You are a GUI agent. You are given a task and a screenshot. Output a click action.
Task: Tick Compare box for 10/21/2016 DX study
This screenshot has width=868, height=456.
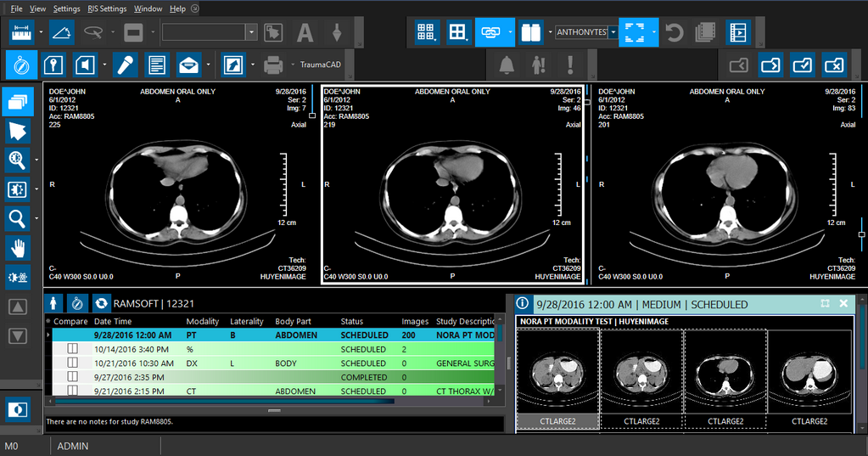(x=72, y=363)
